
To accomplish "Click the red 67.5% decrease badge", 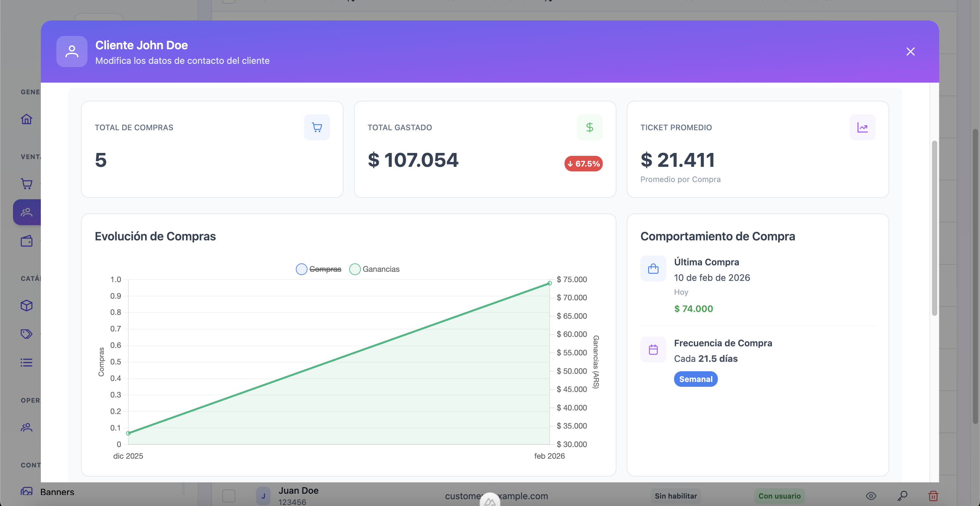I will pyautogui.click(x=583, y=164).
